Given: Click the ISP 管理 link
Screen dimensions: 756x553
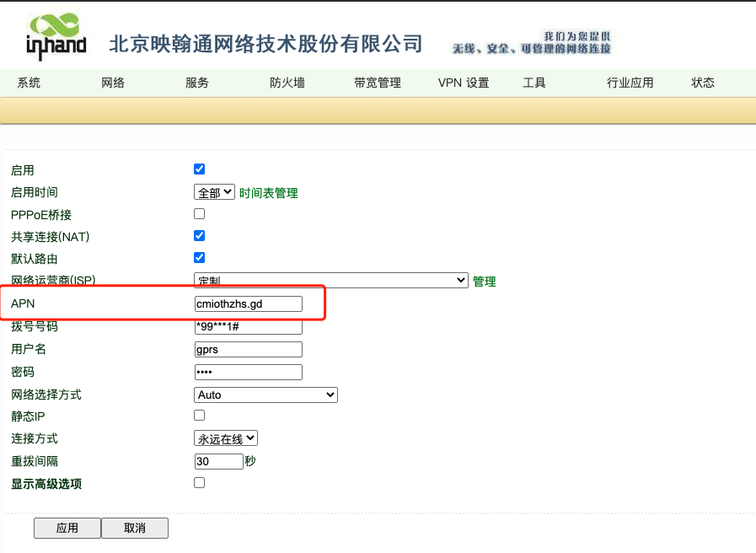Looking at the screenshot, I should (x=485, y=282).
